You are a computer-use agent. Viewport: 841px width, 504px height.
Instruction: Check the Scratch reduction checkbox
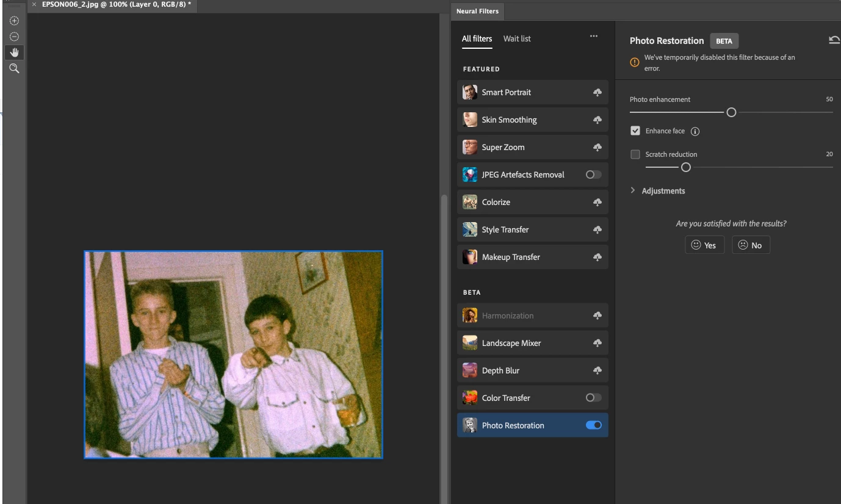click(x=635, y=154)
